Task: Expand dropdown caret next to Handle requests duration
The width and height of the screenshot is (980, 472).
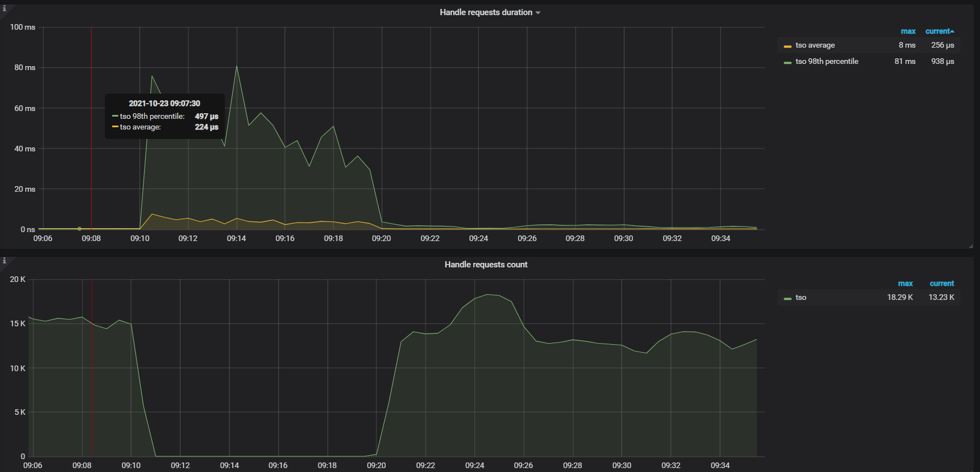Action: click(538, 12)
